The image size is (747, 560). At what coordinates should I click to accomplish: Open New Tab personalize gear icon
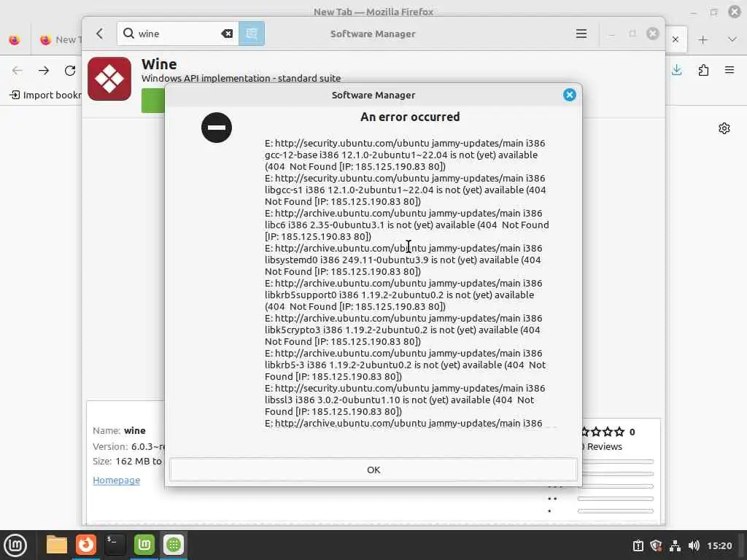point(724,128)
